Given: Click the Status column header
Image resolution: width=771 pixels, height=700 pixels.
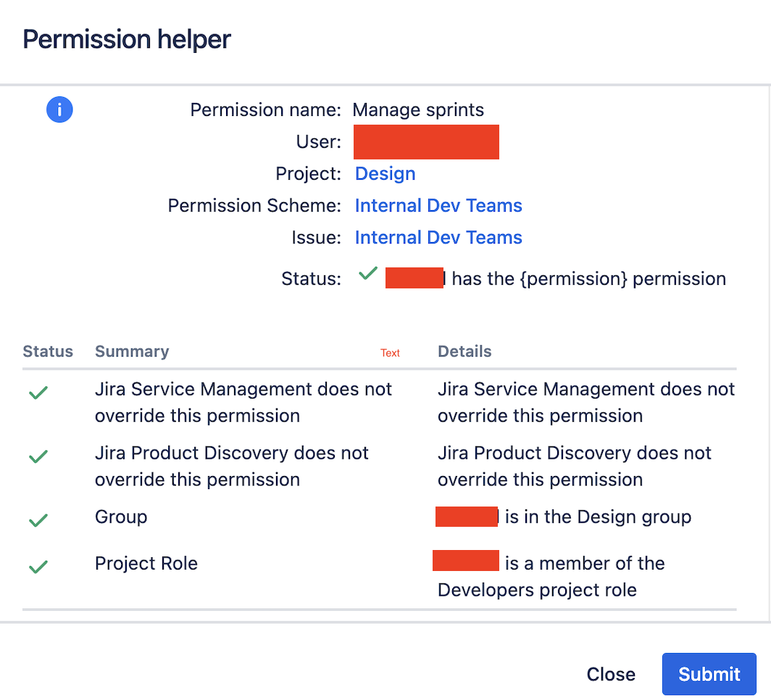Looking at the screenshot, I should click(x=48, y=351).
